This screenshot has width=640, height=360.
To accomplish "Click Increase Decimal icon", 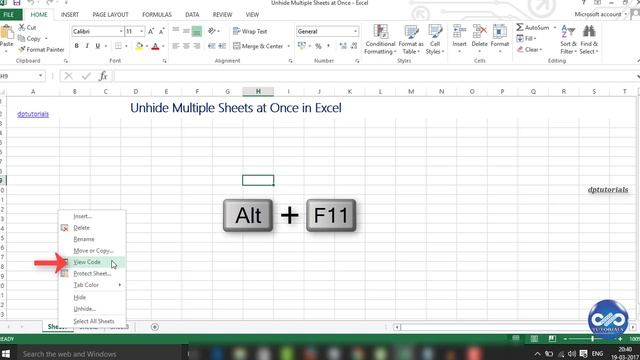I will 343,46.
